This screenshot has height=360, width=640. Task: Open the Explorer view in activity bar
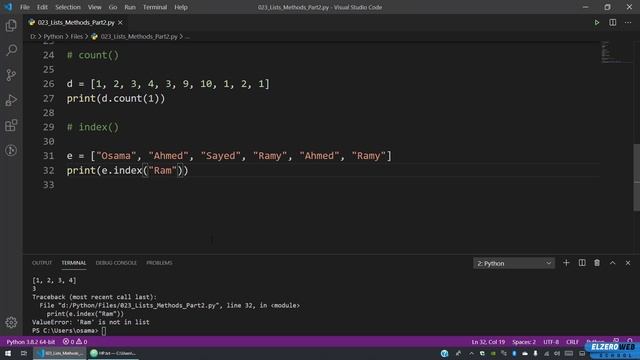[x=11, y=26]
